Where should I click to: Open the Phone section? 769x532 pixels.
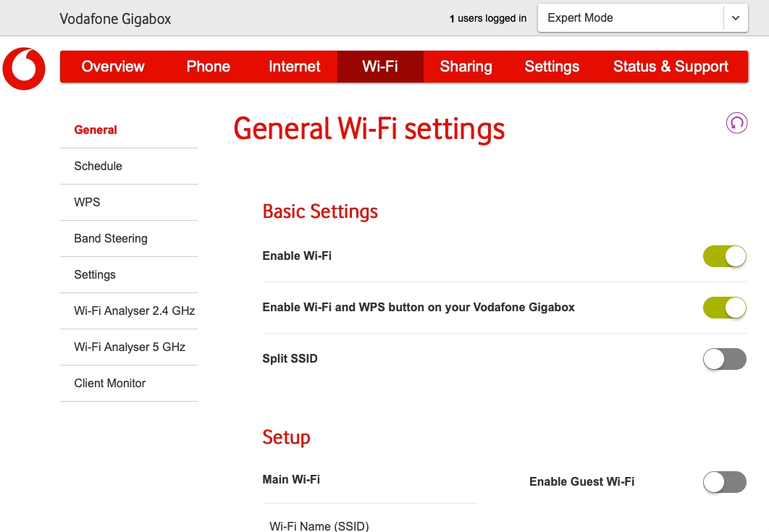208,66
